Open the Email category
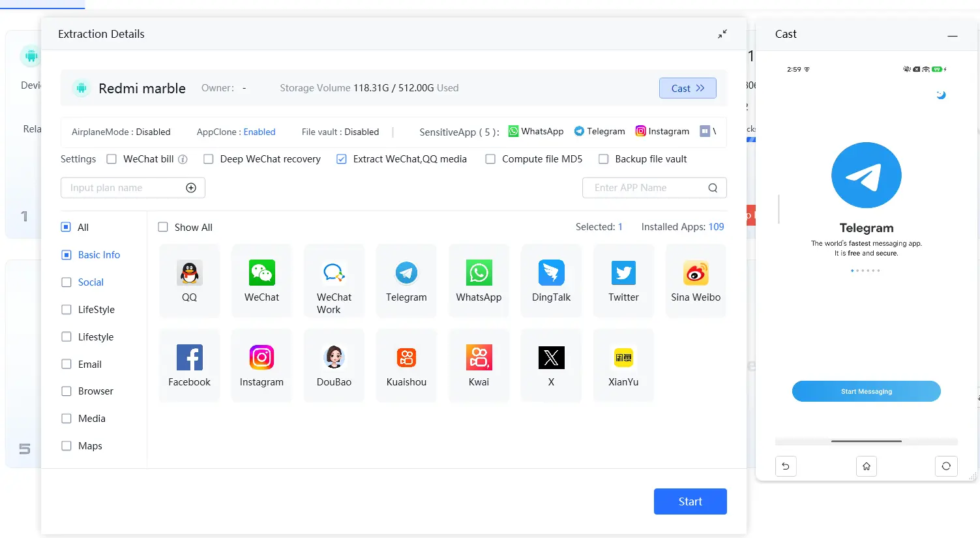Image resolution: width=980 pixels, height=538 pixels. 90,365
